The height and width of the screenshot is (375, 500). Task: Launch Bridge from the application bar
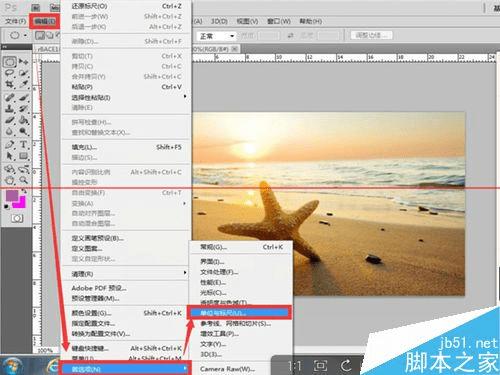pyautogui.click(x=36, y=7)
